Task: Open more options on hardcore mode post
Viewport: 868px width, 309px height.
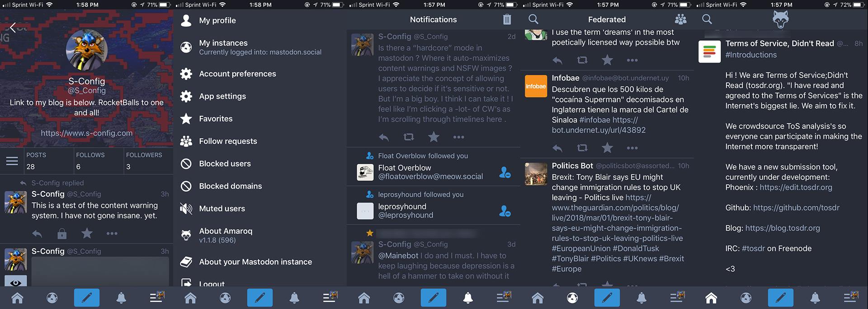Action: point(458,137)
